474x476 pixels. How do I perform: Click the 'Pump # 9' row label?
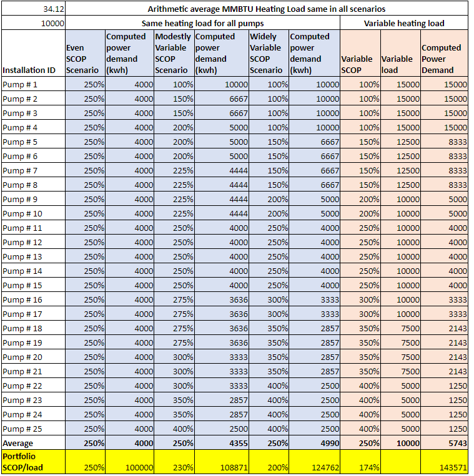[34, 199]
